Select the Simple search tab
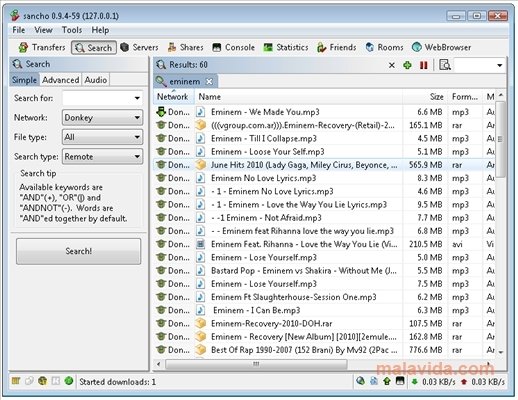Screen dimensions: 518x400 [x=24, y=80]
